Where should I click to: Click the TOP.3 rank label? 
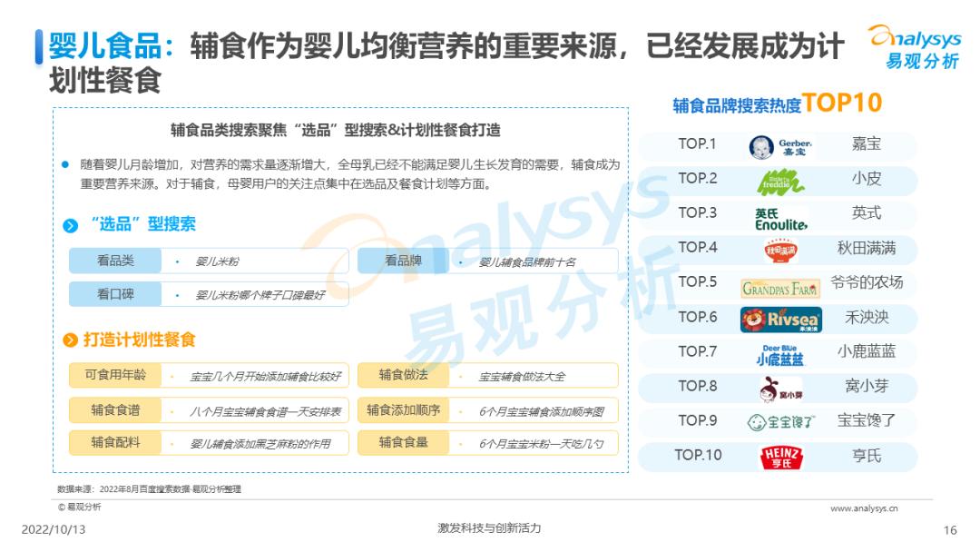click(x=698, y=213)
